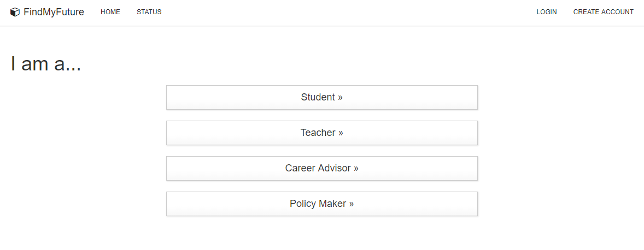Click the word "ACCOUNT" in the top bar
The height and width of the screenshot is (250, 644).
coord(617,12)
